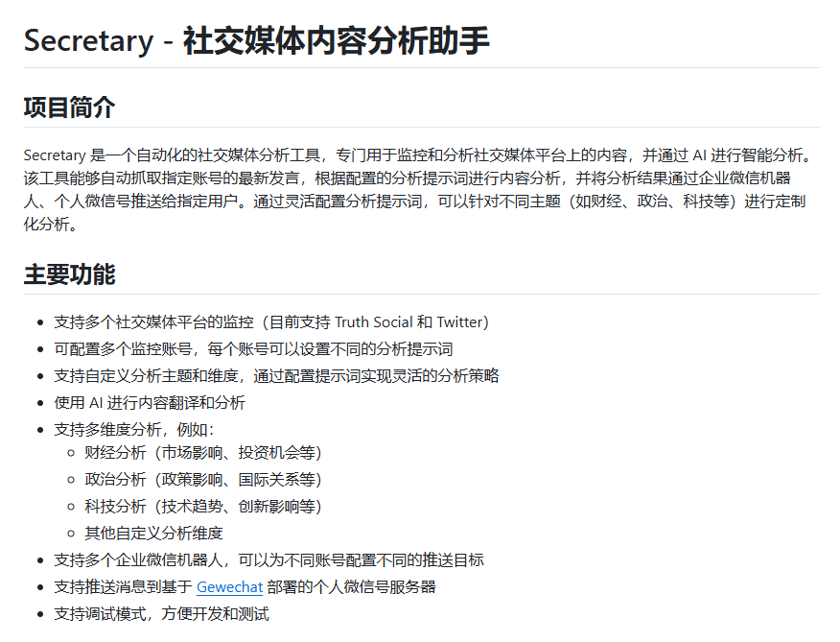Click the 政治分析 sub-bullet
This screenshot has width=840, height=642.
click(203, 480)
